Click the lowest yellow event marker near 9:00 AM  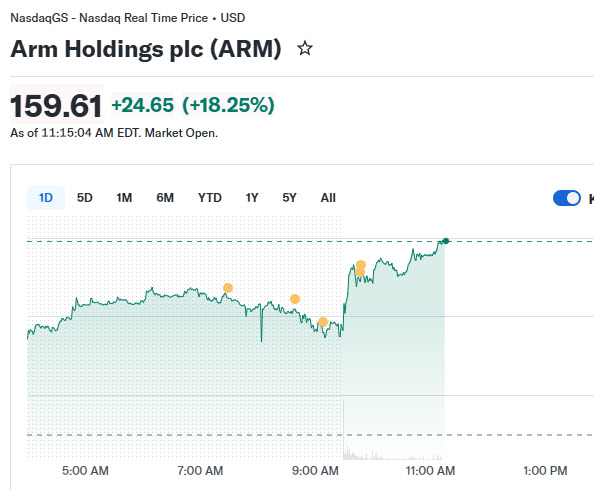point(323,322)
